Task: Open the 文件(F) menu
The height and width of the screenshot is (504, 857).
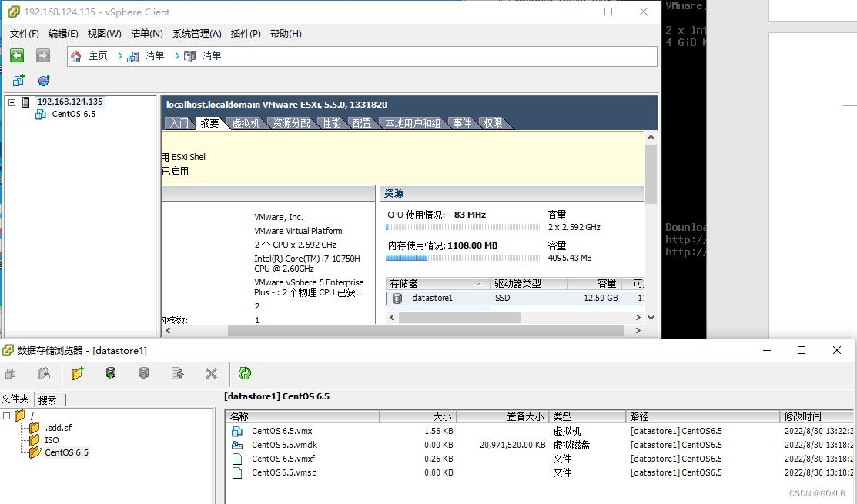Action: click(24, 34)
